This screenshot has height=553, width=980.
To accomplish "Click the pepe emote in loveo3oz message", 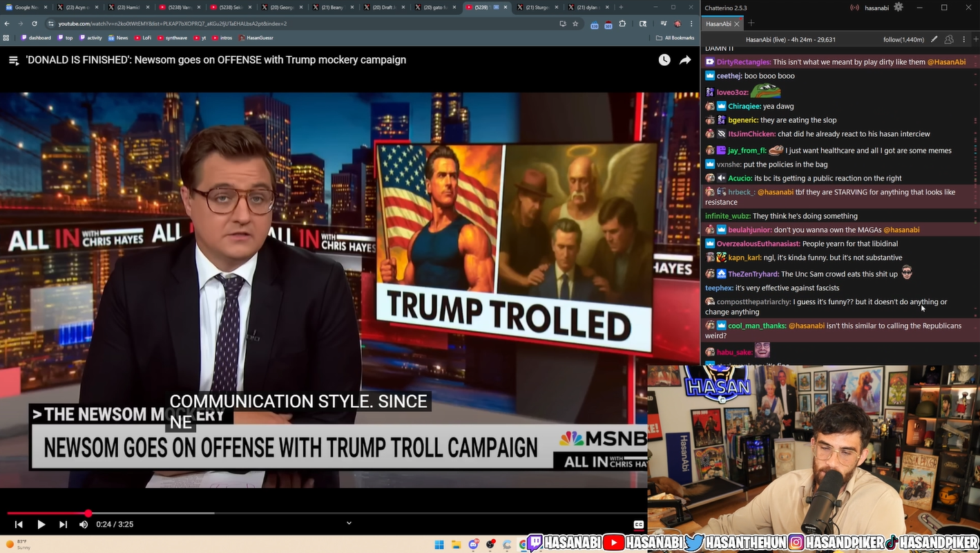I will point(765,91).
